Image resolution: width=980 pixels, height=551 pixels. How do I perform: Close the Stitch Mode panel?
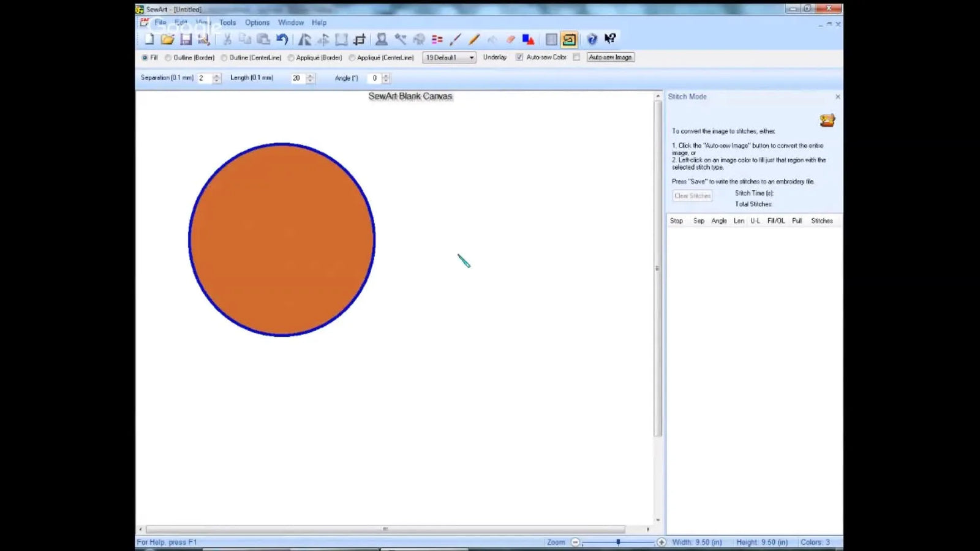(838, 97)
